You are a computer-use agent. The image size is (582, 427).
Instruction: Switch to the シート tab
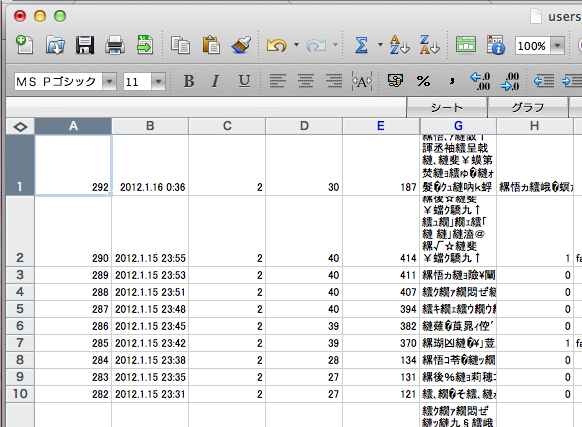[x=447, y=108]
